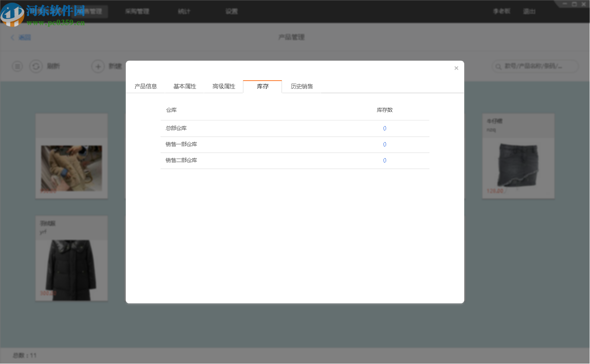Select the list view icon beside refresh
590x364 pixels.
click(x=17, y=66)
